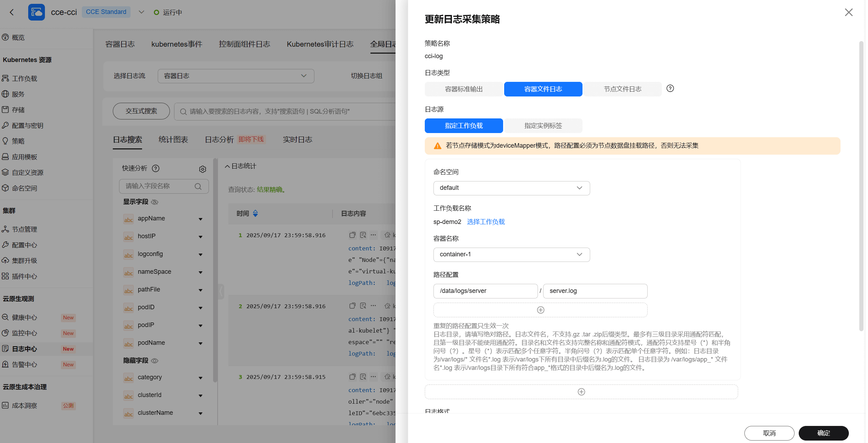This screenshot has width=868, height=443.
Task: Expand the appName field arrow
Action: point(201,219)
